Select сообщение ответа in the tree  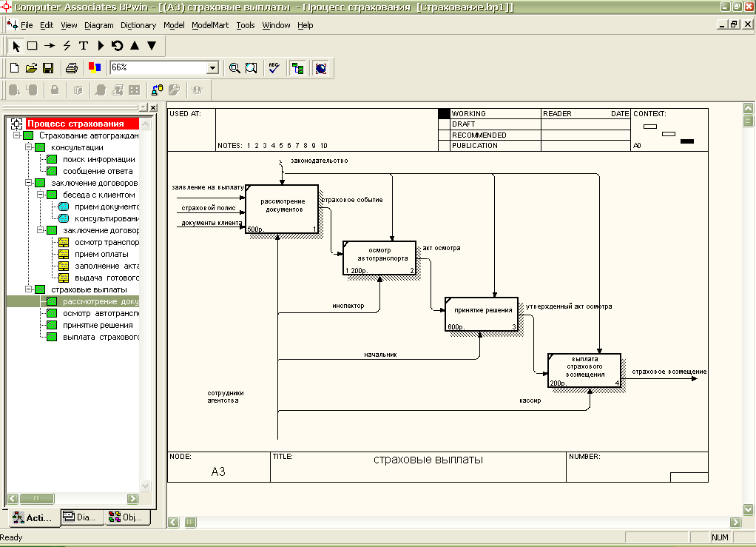pos(98,171)
